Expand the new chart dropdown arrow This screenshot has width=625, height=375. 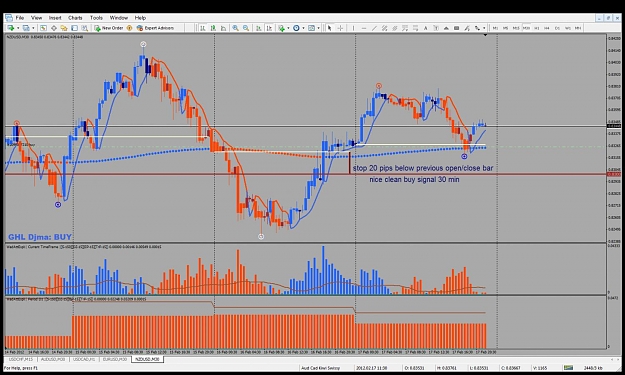click(x=18, y=28)
